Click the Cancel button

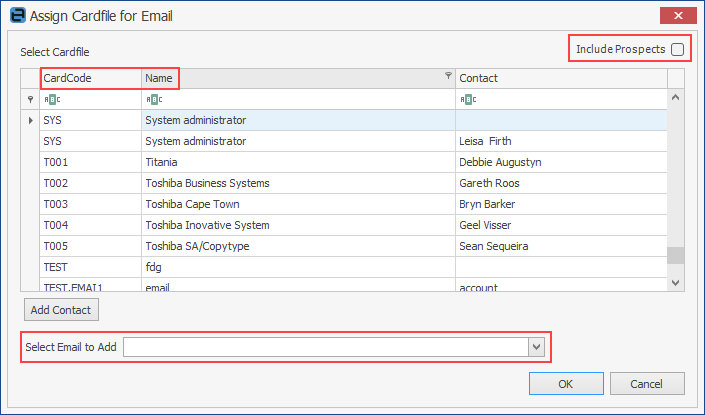tap(647, 384)
